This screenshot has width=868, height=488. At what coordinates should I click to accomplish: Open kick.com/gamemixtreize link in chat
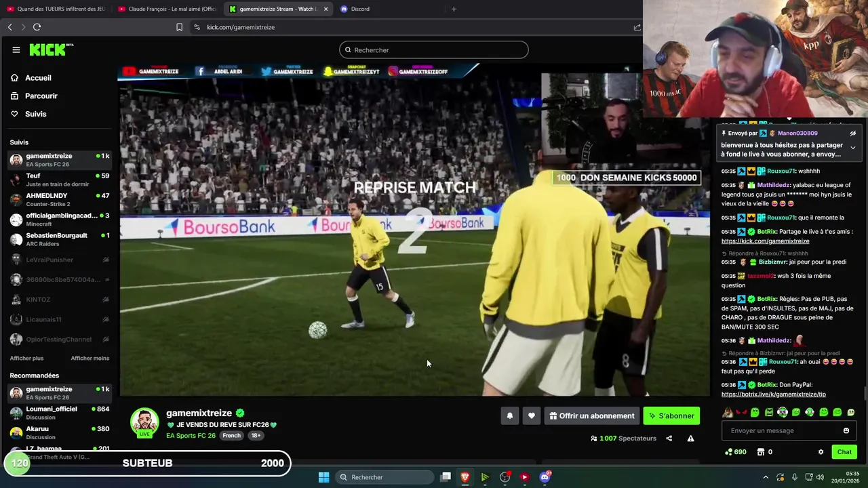765,241
